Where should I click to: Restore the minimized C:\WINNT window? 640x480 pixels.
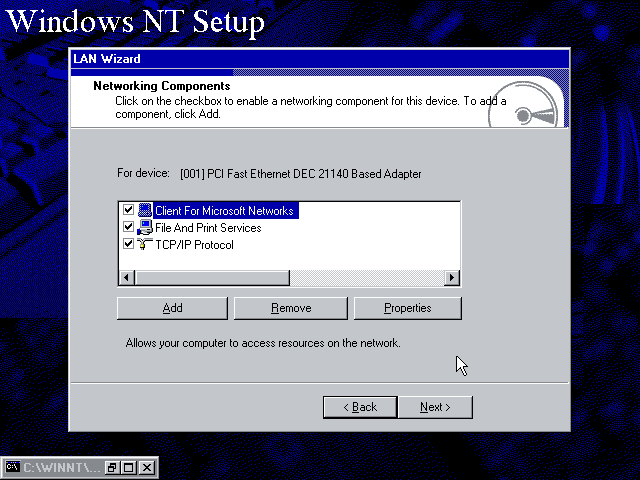point(111,467)
